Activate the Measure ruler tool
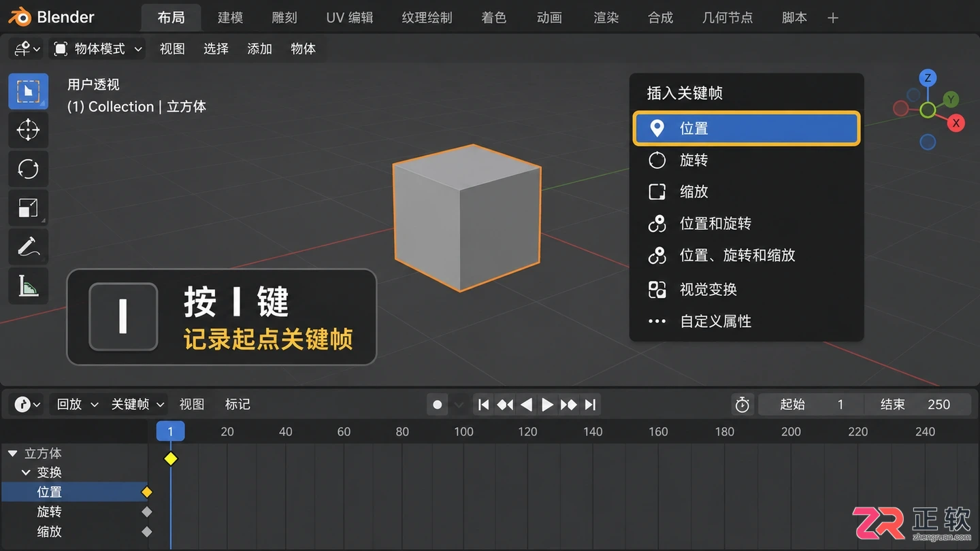Viewport: 980px width, 551px height. point(28,286)
